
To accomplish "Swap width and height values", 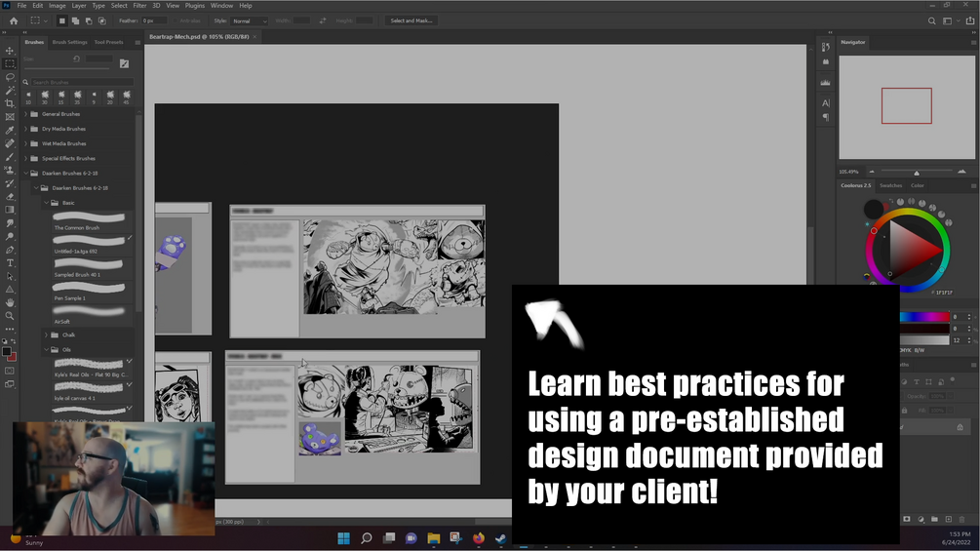I will (x=323, y=20).
